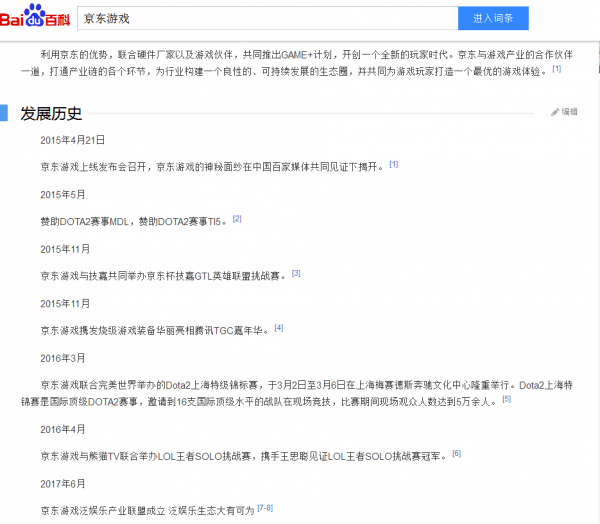Screen dimensions: 600x524
Task: Click the date text 2017年6月
Action: click(63, 483)
